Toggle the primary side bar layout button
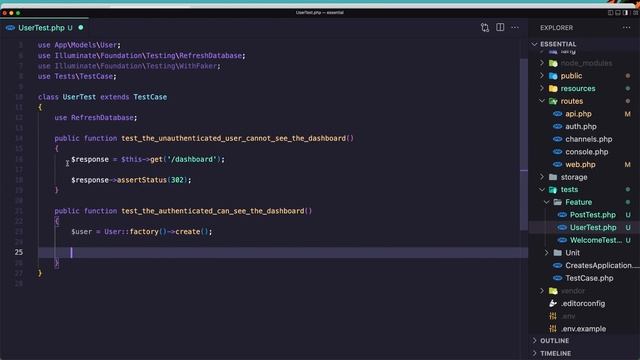Image resolution: width=640 pixels, height=360 pixels. point(611,13)
